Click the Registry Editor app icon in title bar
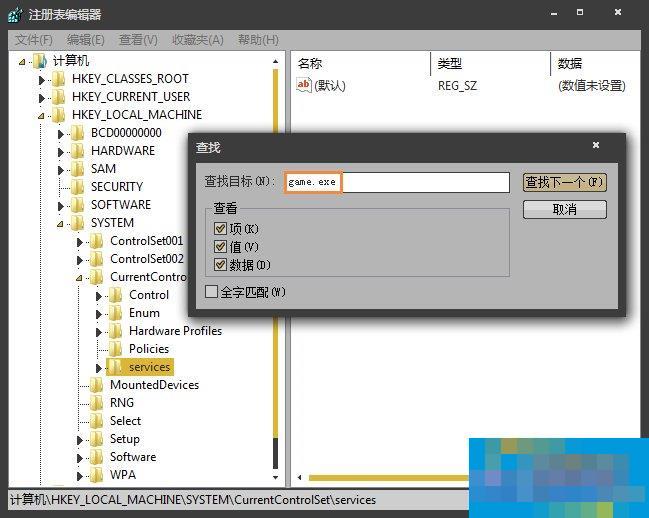This screenshot has width=649, height=518. 15,15
